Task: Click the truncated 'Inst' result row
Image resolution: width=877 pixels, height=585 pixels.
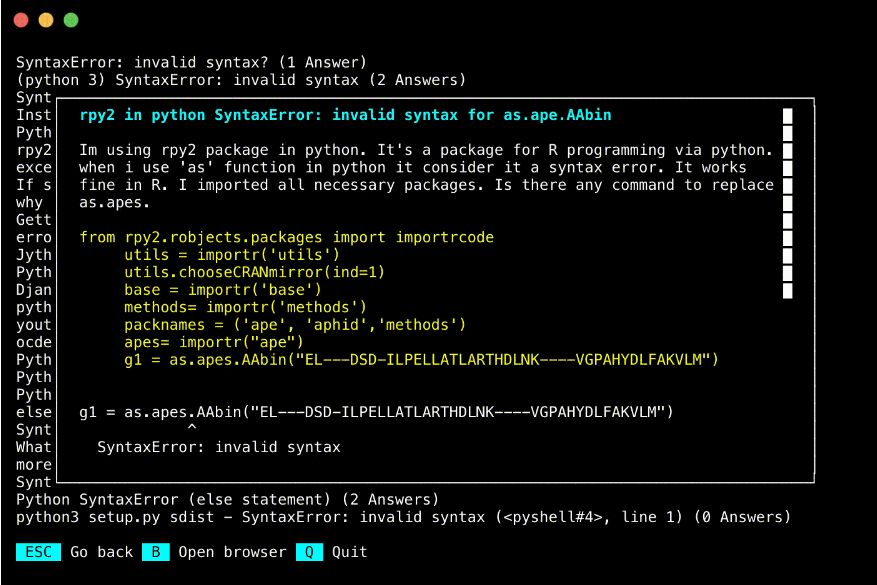Action: coord(34,115)
